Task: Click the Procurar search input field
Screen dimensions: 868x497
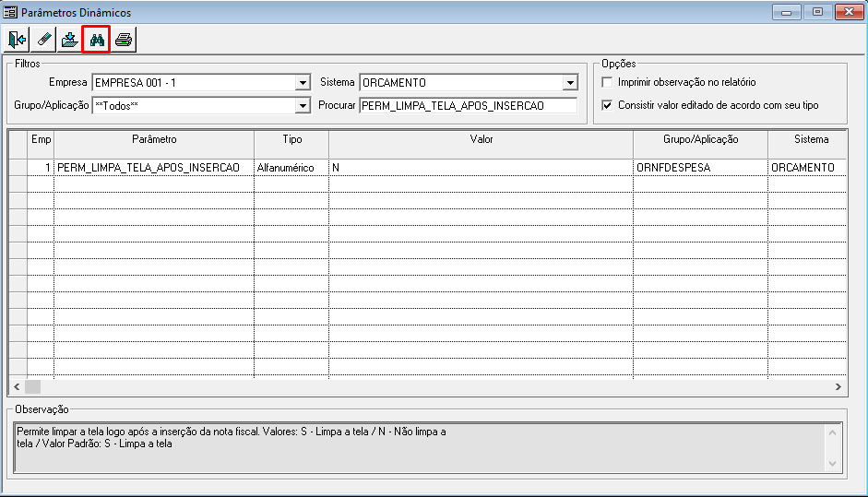Action: tap(469, 106)
